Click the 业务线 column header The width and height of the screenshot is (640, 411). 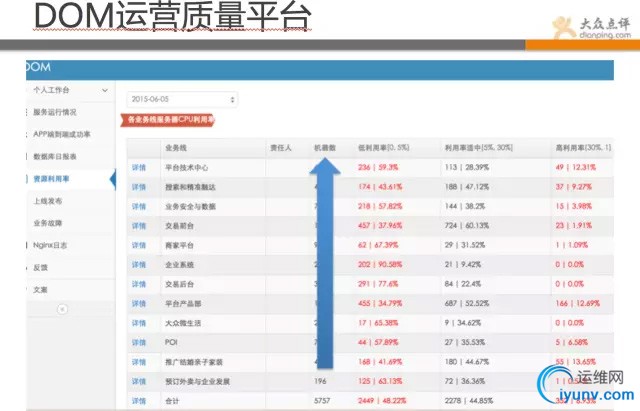(x=176, y=148)
